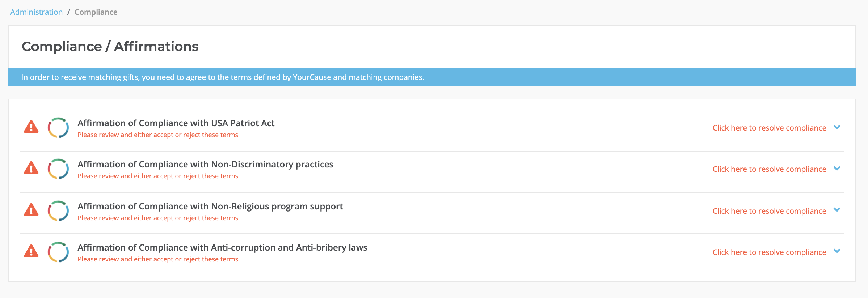This screenshot has height=298, width=868.
Task: Expand the USA Patriot Act affirmation chevron
Action: coord(837,127)
